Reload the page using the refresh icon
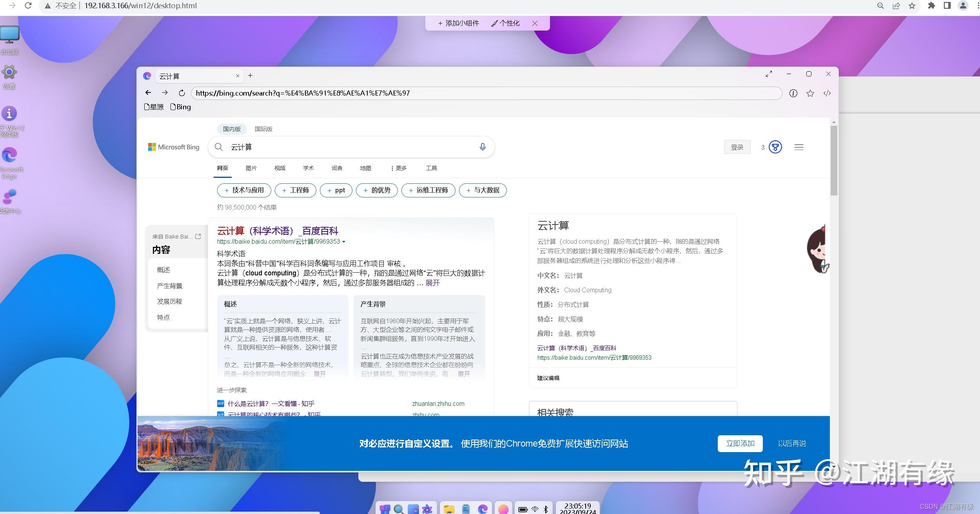The image size is (980, 514). pyautogui.click(x=182, y=93)
